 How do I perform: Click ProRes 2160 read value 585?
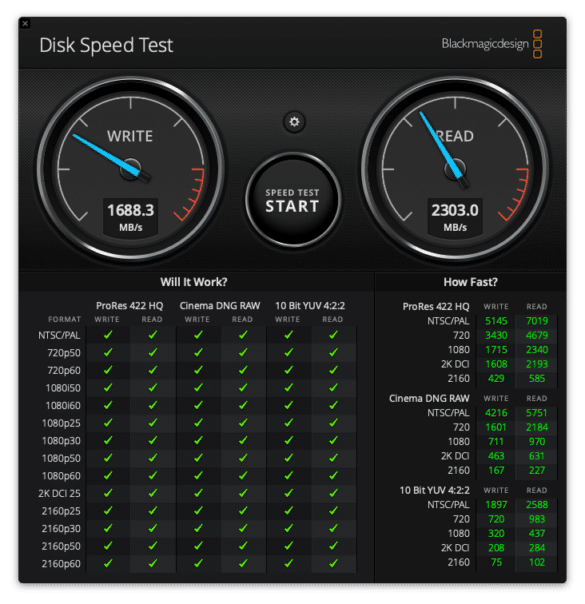537,379
